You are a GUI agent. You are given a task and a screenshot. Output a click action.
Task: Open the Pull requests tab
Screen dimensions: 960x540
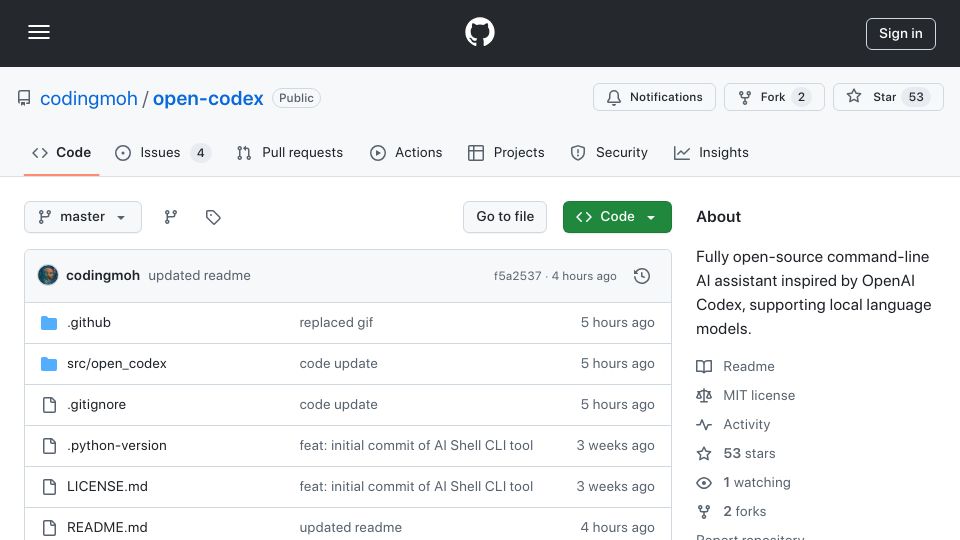click(290, 152)
